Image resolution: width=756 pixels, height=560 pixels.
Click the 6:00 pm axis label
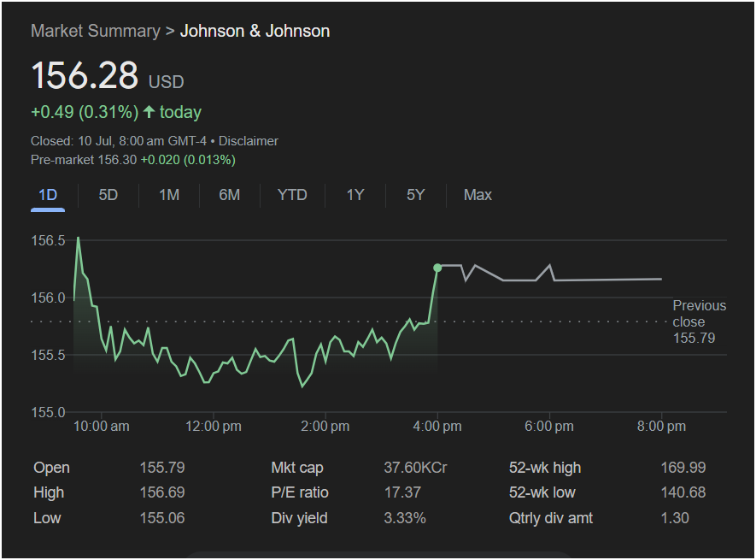click(549, 427)
